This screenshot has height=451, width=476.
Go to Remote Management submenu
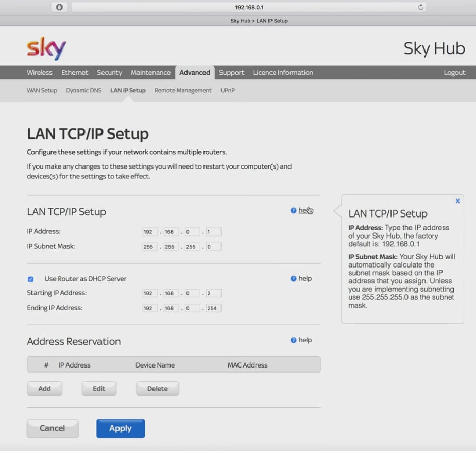[x=183, y=91]
